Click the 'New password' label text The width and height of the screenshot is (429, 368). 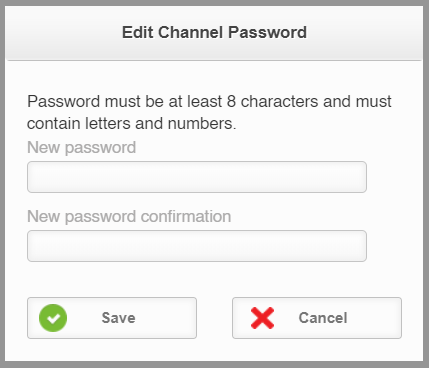[82, 148]
